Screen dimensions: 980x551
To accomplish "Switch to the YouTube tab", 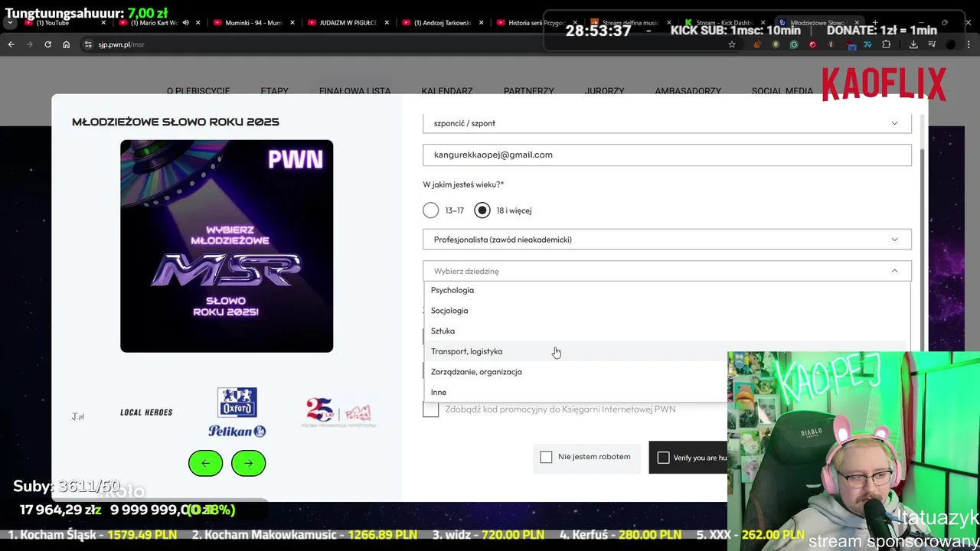I will pos(65,23).
